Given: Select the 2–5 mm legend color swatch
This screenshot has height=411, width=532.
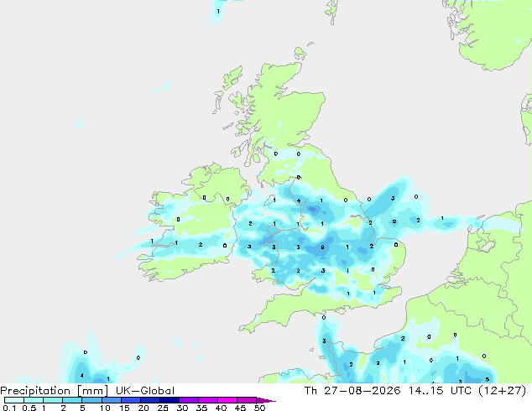Looking at the screenshot, I should point(72,400).
